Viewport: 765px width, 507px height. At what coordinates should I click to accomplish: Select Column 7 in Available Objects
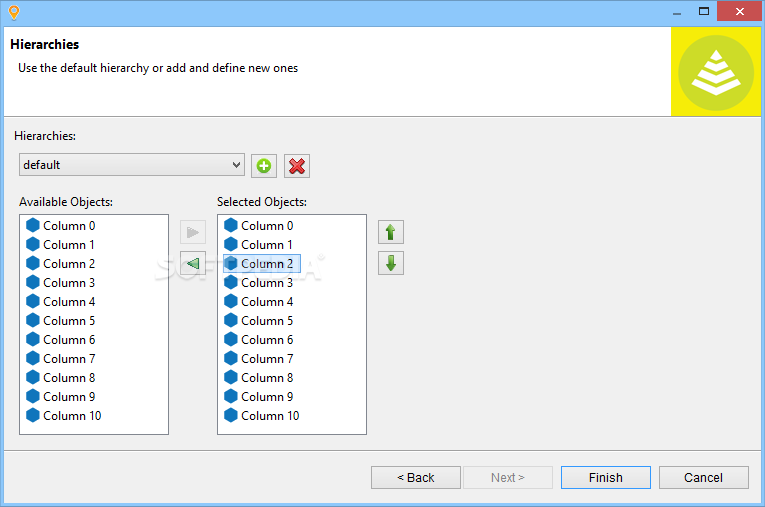pyautogui.click(x=61, y=359)
